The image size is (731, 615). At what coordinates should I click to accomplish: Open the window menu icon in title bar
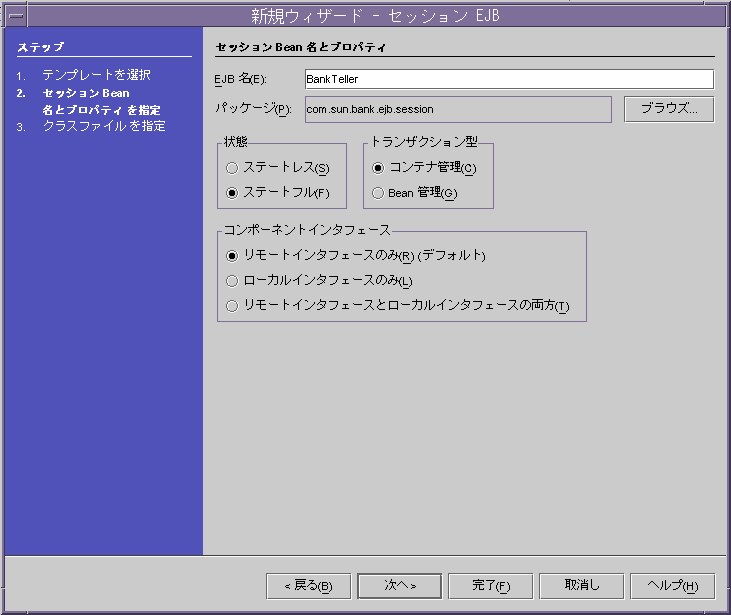[16, 16]
